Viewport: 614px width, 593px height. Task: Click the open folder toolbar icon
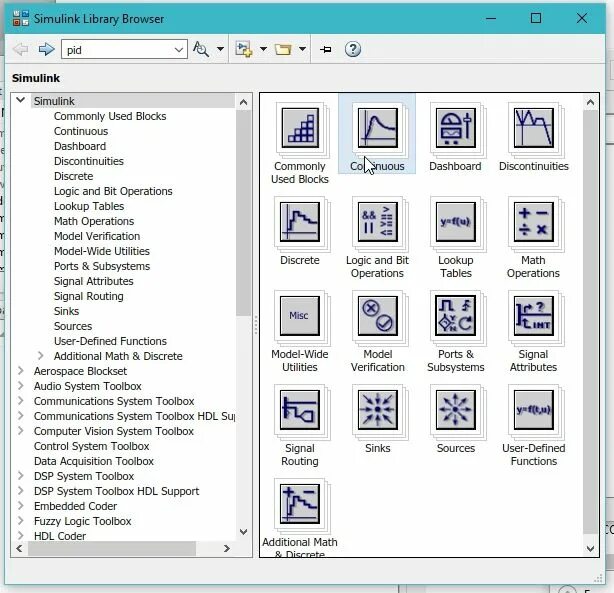[283, 49]
